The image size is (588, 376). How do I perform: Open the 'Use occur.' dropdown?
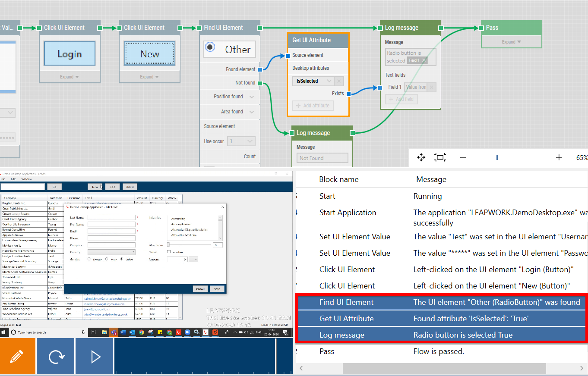click(241, 141)
